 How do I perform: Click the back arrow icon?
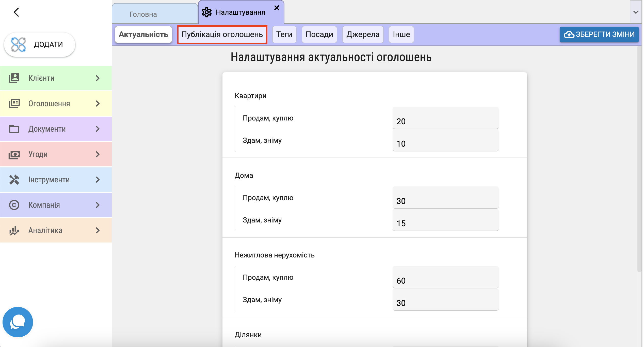[17, 12]
